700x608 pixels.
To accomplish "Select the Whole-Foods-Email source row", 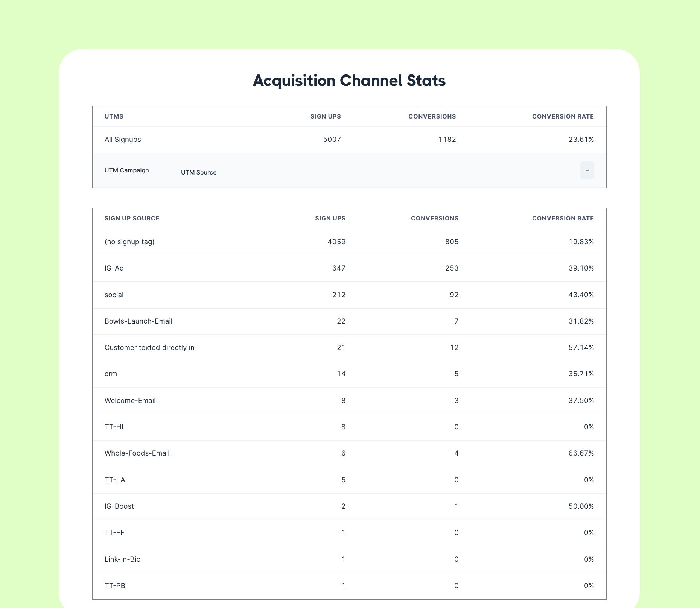I will pos(349,453).
